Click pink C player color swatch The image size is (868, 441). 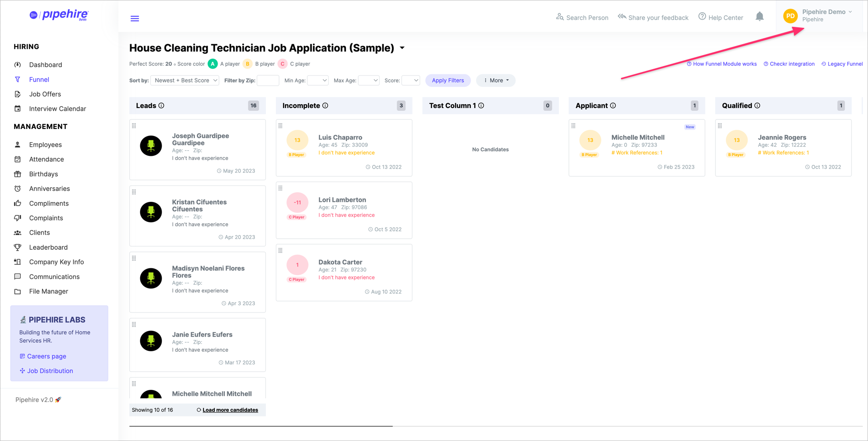click(283, 64)
